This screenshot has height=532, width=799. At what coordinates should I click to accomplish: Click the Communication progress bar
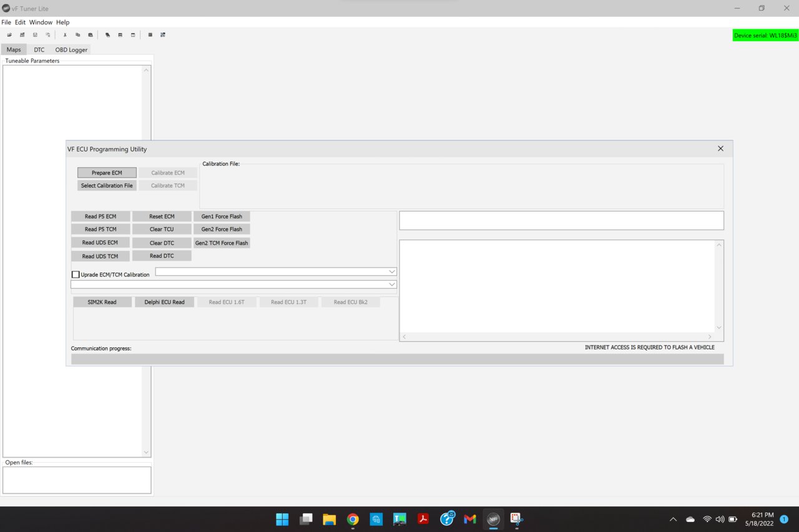pyautogui.click(x=398, y=359)
